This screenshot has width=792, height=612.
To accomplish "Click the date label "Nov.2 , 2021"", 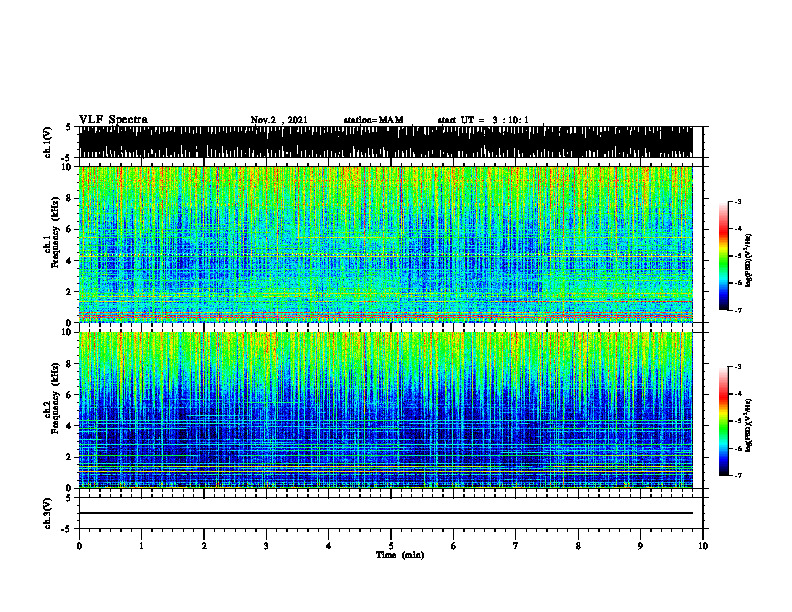I will [x=279, y=120].
